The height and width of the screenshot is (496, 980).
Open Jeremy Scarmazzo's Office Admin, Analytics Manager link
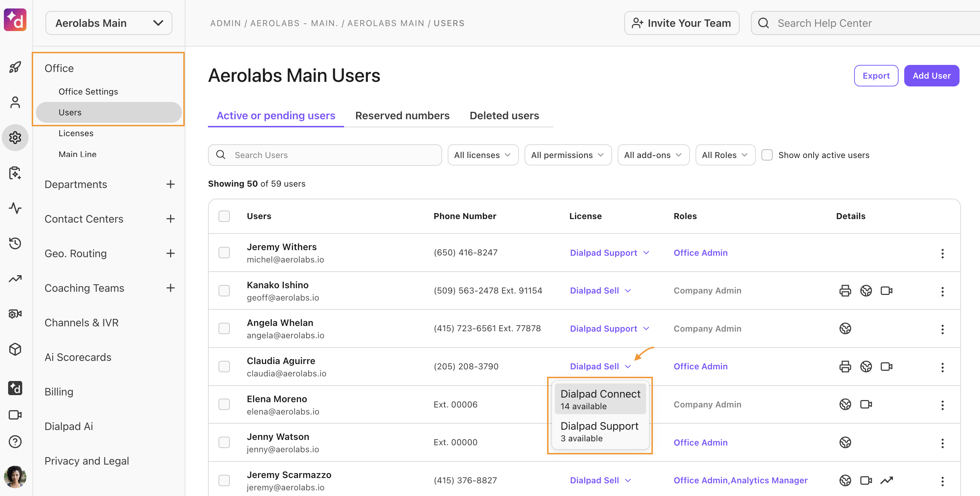[x=740, y=480]
